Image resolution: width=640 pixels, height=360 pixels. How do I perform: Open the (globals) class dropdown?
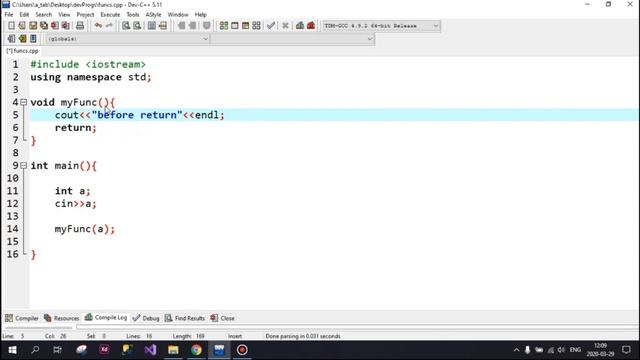coord(127,39)
